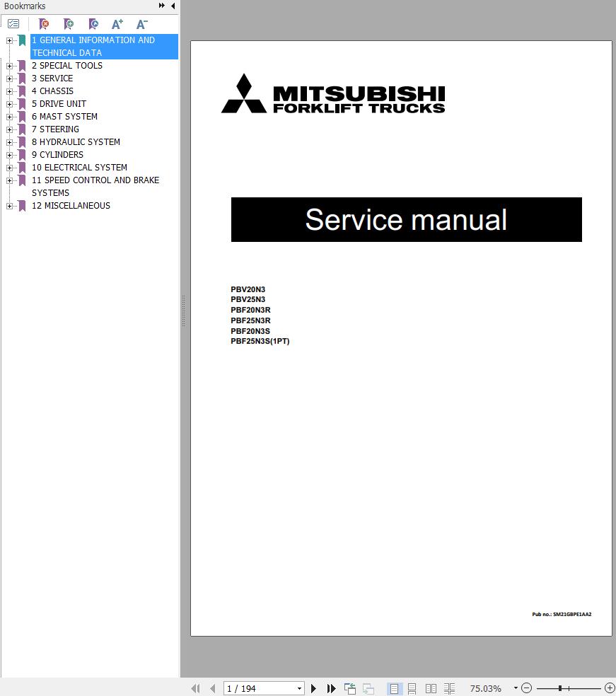Click the zoom out minus button
The height and width of the screenshot is (696, 616).
pyautogui.click(x=526, y=688)
